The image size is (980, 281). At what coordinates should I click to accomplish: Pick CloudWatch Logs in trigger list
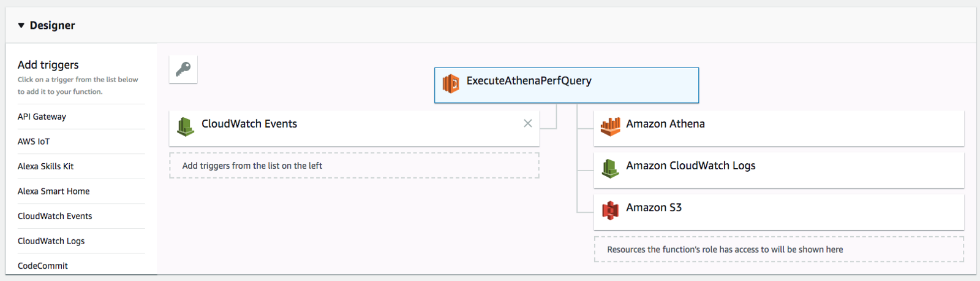click(x=51, y=241)
